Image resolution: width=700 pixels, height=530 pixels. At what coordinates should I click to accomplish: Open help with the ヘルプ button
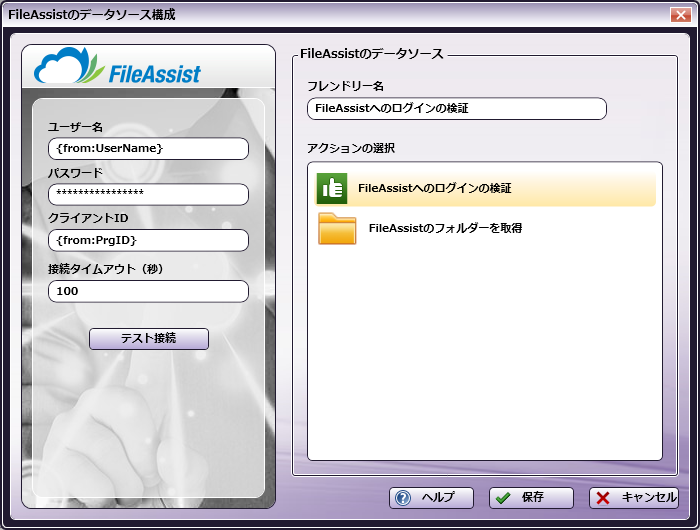pos(431,498)
